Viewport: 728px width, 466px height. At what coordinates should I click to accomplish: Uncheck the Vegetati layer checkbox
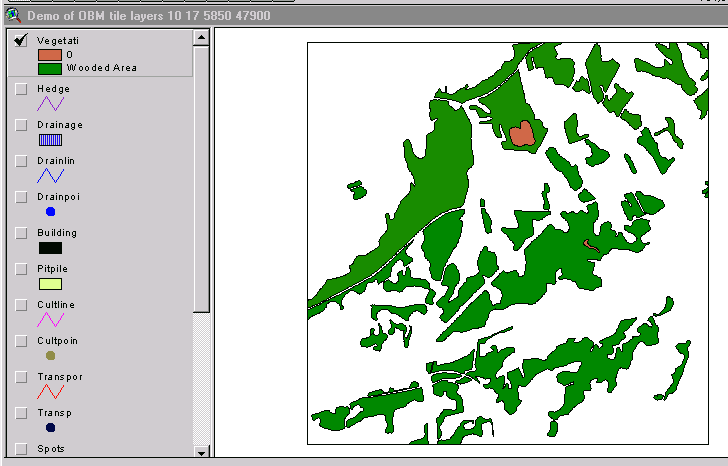click(21, 40)
